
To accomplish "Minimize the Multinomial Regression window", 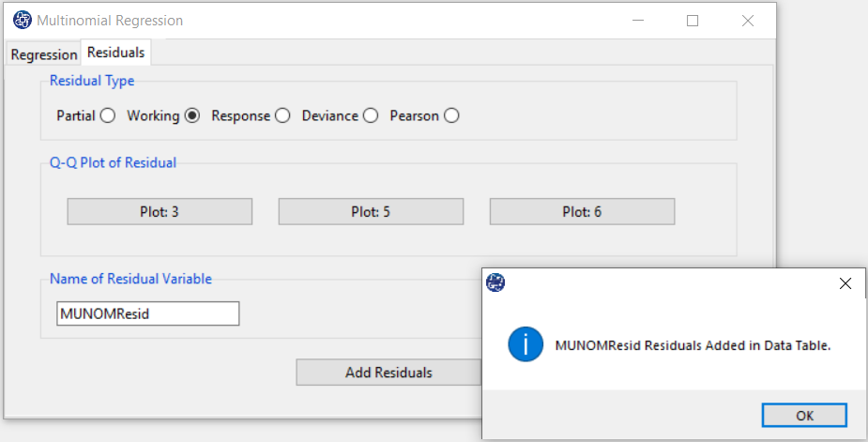I will [x=638, y=21].
